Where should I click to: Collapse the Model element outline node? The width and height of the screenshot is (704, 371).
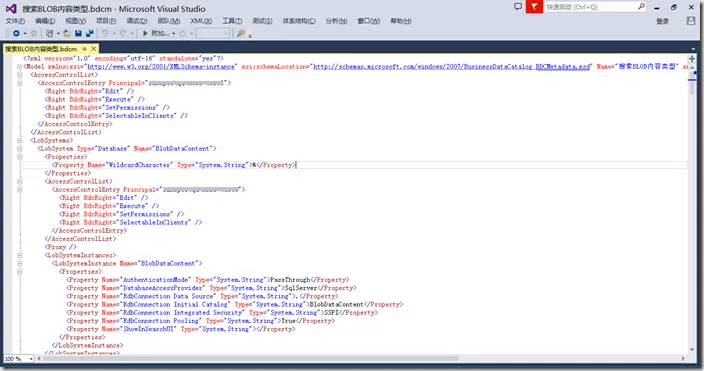pos(19,66)
